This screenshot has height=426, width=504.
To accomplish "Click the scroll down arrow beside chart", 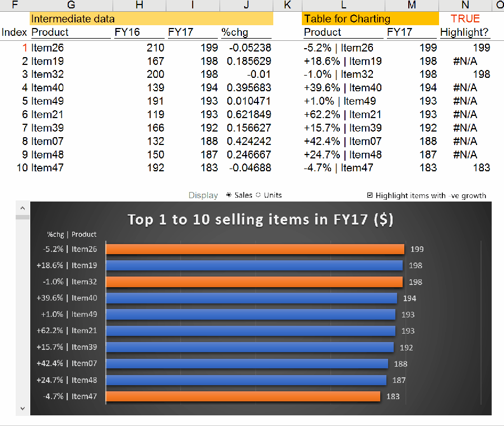I will point(22,409).
